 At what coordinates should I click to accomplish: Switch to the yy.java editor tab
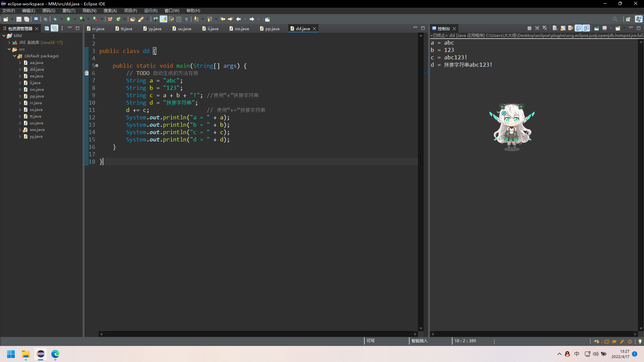pyautogui.click(x=154, y=28)
